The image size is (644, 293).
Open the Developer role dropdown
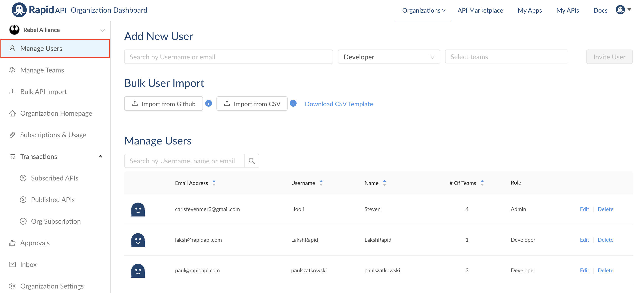(389, 57)
